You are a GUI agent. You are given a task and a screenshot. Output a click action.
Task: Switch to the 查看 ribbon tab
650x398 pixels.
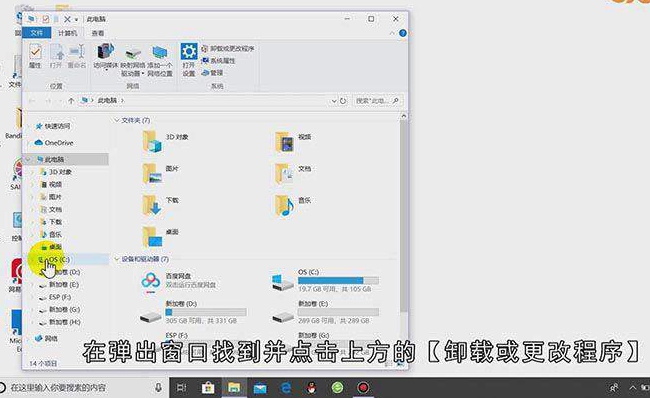coord(98,33)
